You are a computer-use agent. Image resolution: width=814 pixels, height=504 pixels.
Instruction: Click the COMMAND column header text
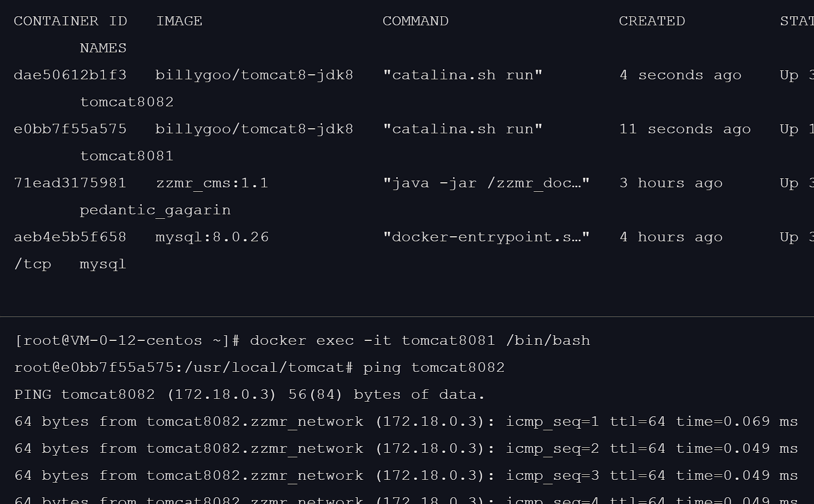(x=415, y=21)
